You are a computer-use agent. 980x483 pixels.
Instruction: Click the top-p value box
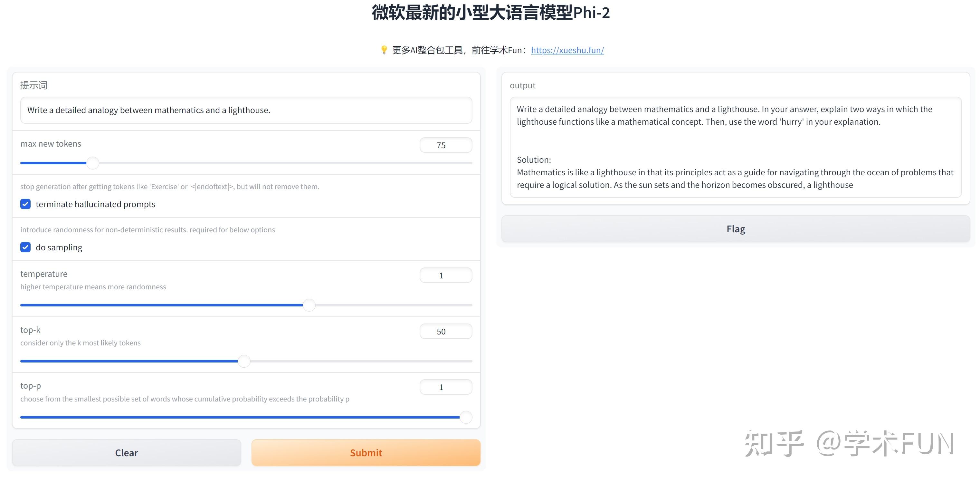tap(446, 387)
